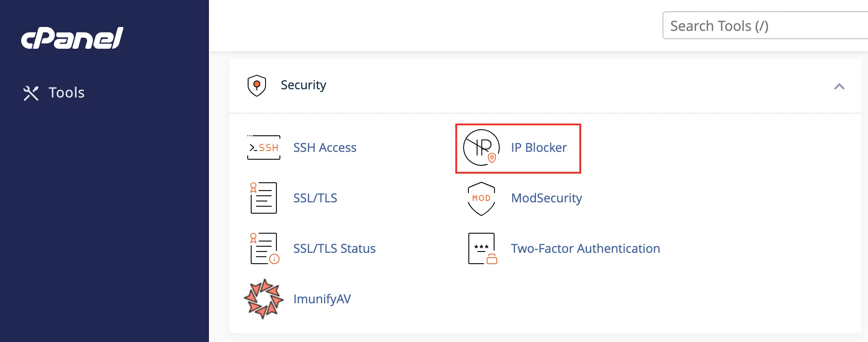
Task: Click the Two-Factor Authentication icon
Action: (x=482, y=248)
